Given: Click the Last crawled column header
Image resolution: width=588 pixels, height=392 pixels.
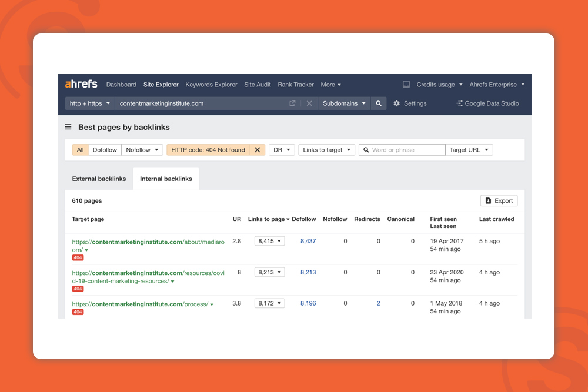Looking at the screenshot, I should [496, 219].
